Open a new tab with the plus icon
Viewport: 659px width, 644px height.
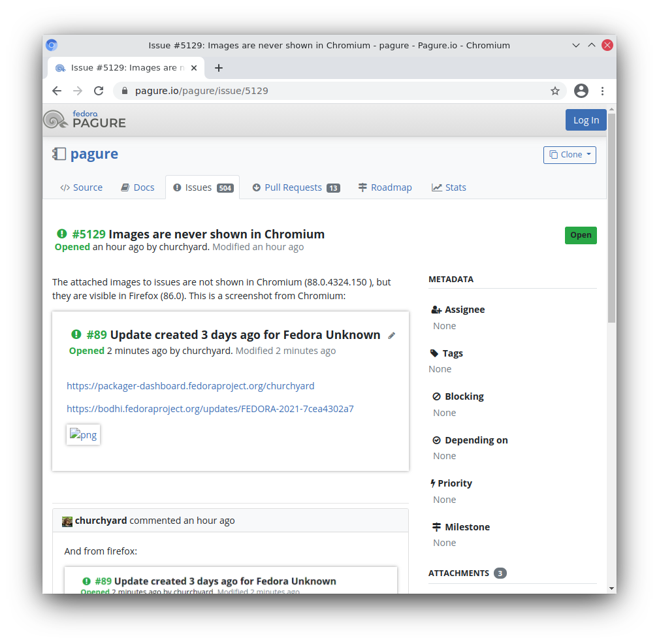[x=219, y=68]
